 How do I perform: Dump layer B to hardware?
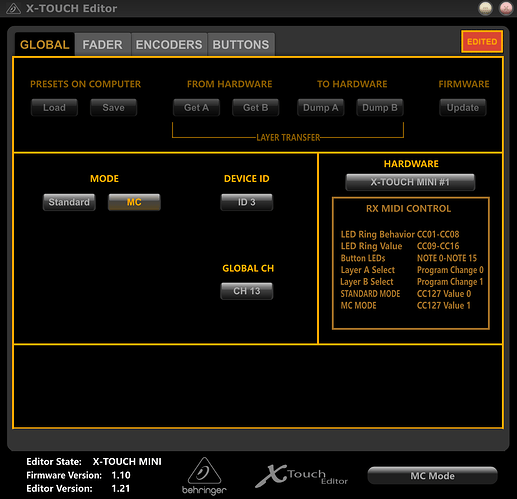tap(380, 108)
